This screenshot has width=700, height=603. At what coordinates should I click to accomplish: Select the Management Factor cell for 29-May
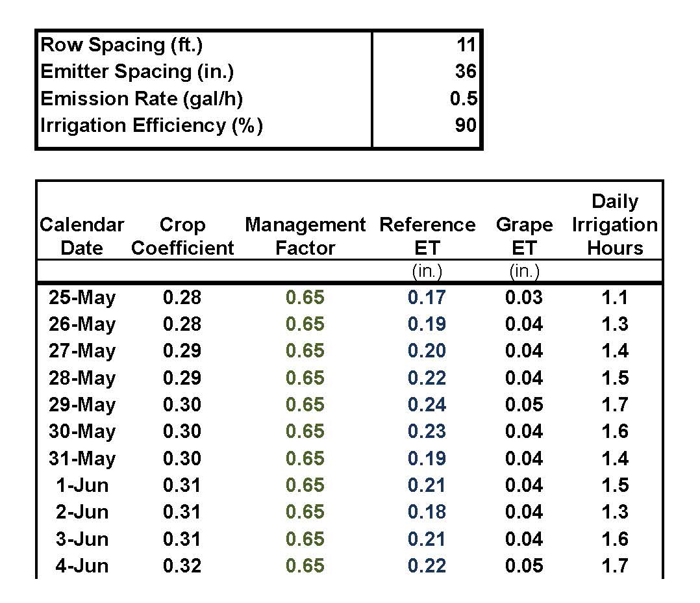tap(305, 405)
